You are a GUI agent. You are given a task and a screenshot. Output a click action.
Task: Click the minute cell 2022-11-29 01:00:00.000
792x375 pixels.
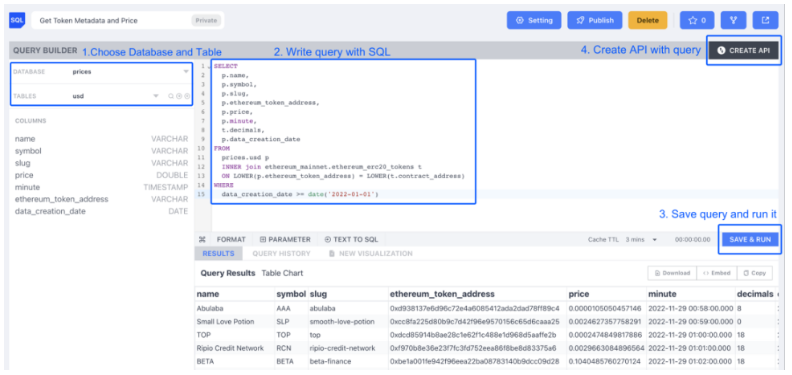click(689, 335)
